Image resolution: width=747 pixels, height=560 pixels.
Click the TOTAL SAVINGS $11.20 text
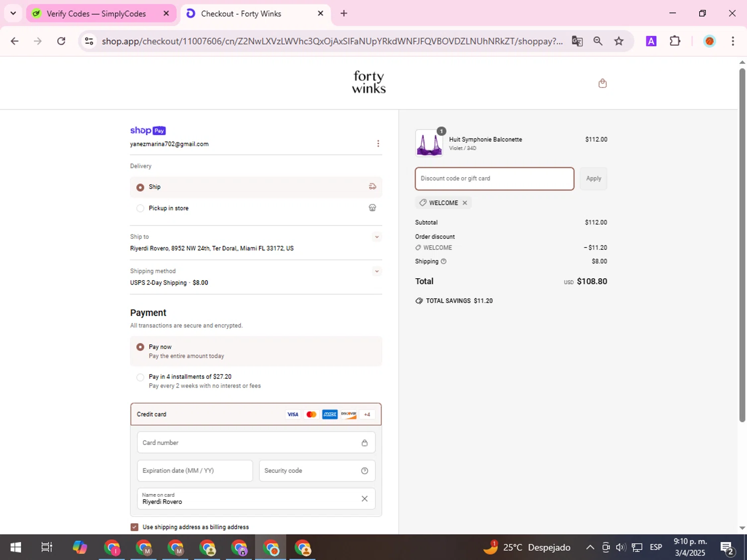point(459,301)
